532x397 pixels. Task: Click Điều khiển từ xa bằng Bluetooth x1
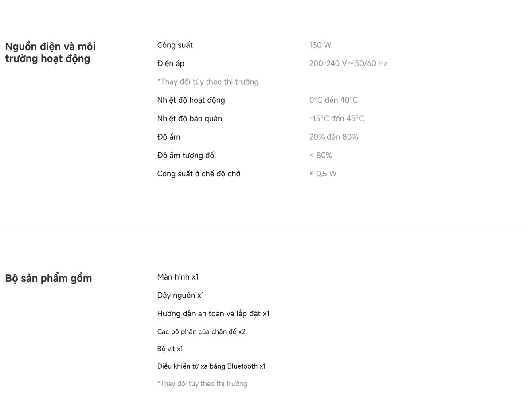click(x=211, y=366)
